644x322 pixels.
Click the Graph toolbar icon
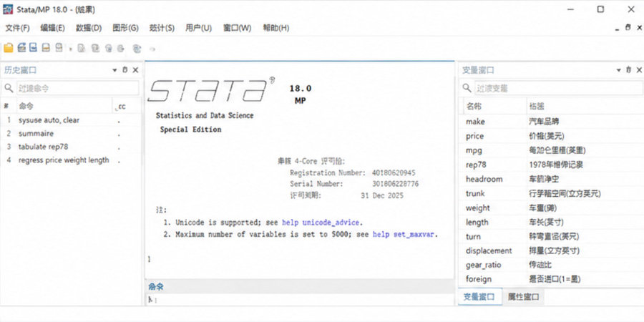coord(82,49)
